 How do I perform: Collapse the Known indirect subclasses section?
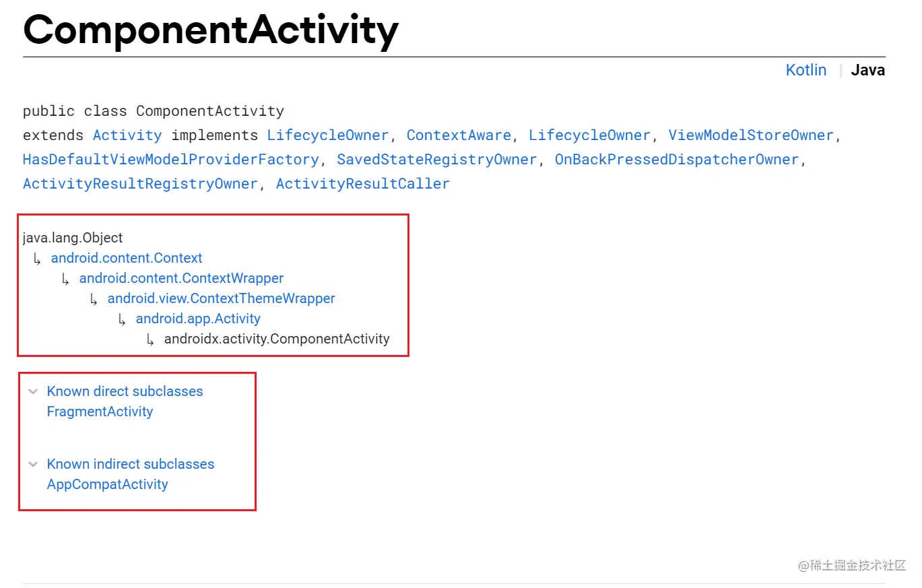[32, 464]
